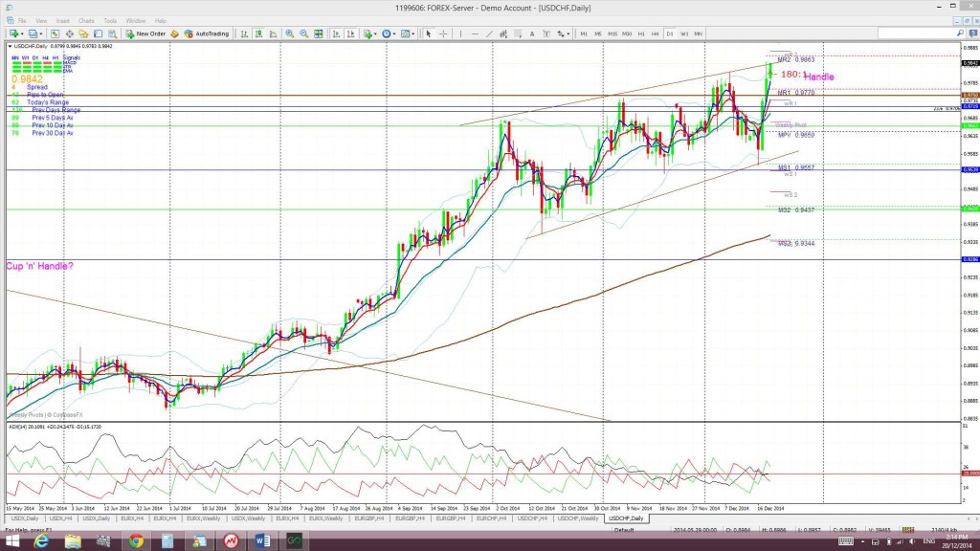Viewport: 980px width, 551px height.
Task: Select the Crosshair cursor tool
Action: click(443, 33)
